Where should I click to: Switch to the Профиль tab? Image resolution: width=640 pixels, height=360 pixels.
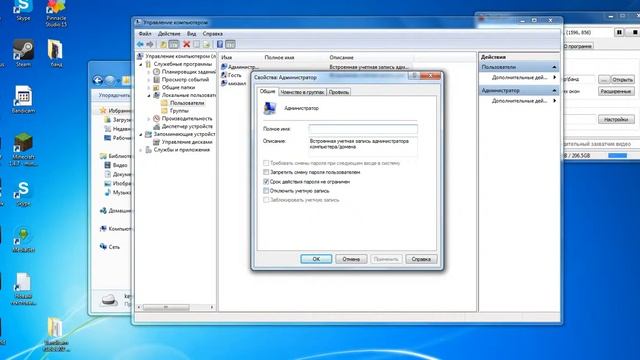click(x=339, y=92)
